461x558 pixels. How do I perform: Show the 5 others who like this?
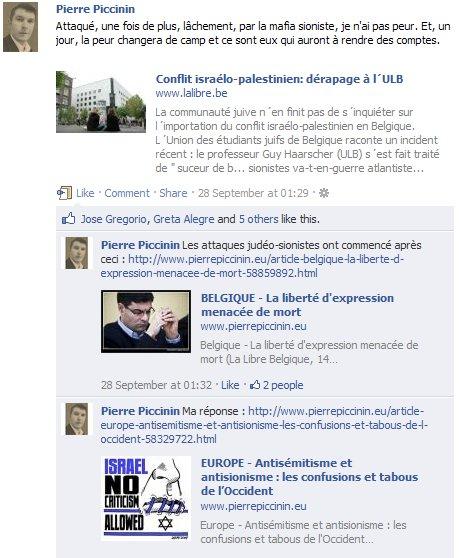(x=258, y=219)
